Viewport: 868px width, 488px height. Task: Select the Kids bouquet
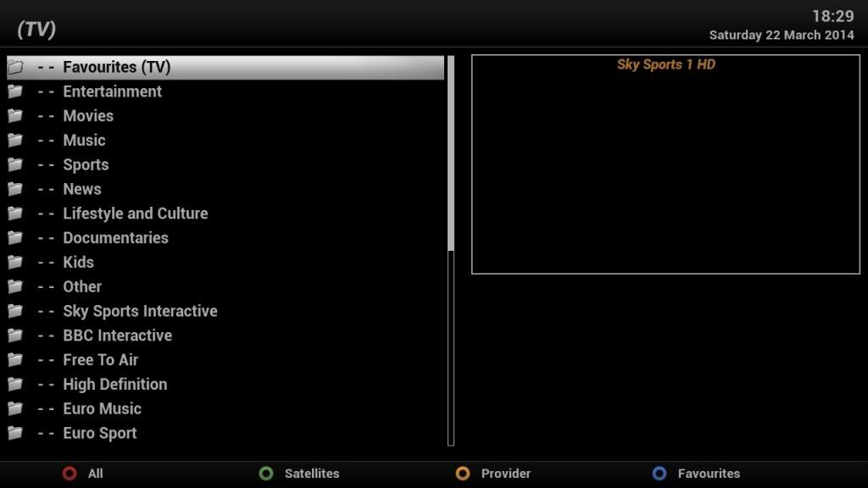[225, 262]
